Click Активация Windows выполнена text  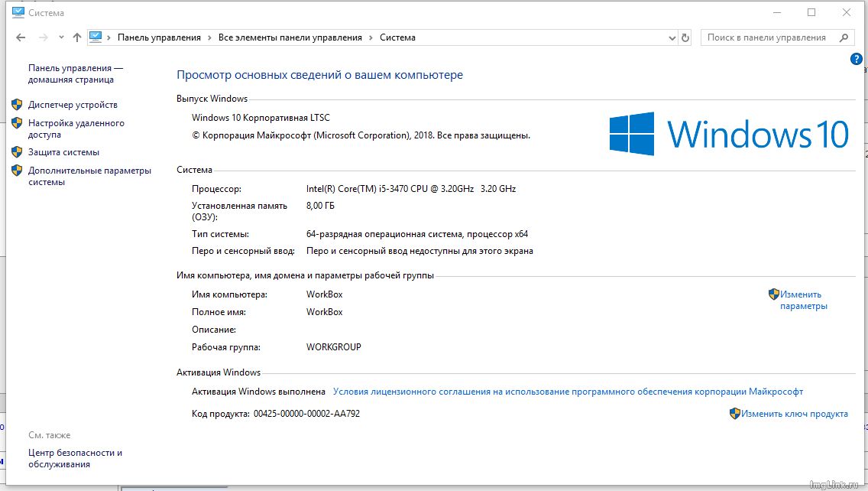(x=258, y=392)
